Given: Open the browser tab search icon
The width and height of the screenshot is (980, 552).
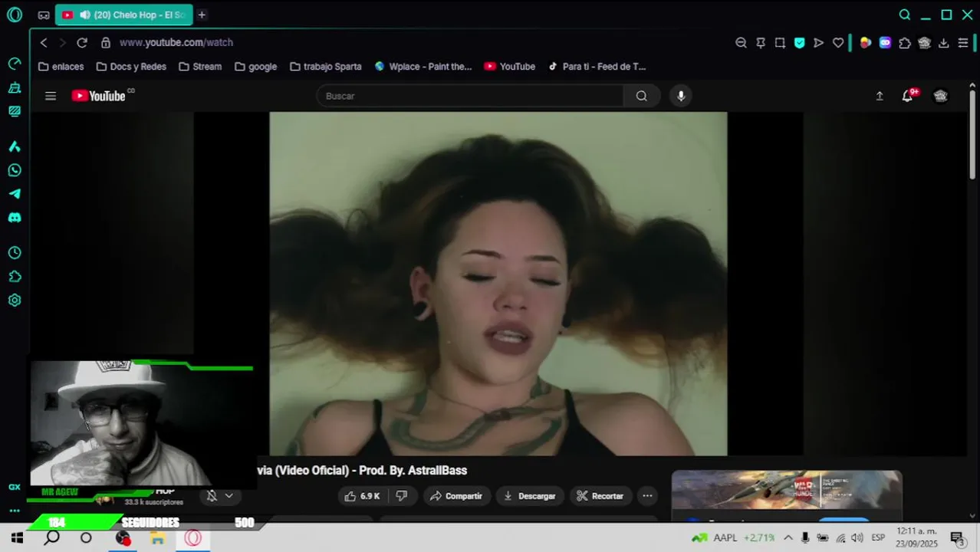Looking at the screenshot, I should [x=905, y=15].
